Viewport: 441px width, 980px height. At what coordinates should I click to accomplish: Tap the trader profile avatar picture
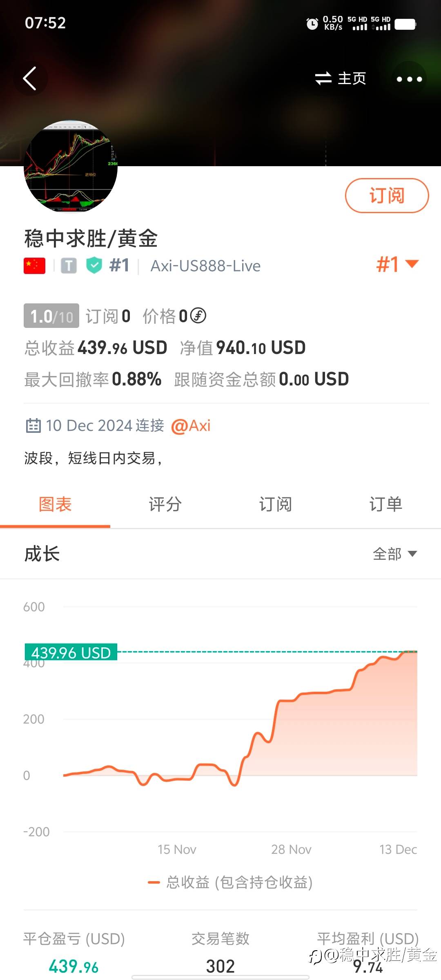click(71, 167)
